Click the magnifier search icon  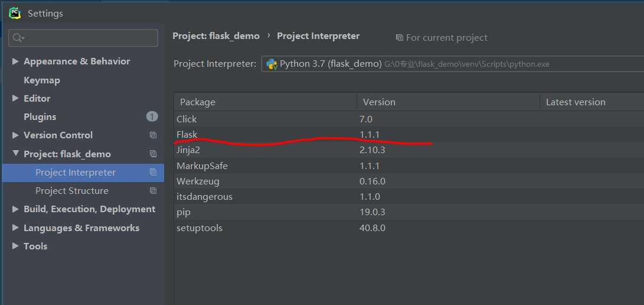point(18,38)
